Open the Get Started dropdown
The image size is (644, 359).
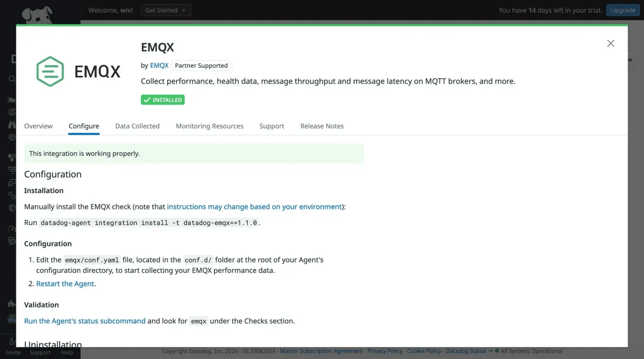click(166, 10)
